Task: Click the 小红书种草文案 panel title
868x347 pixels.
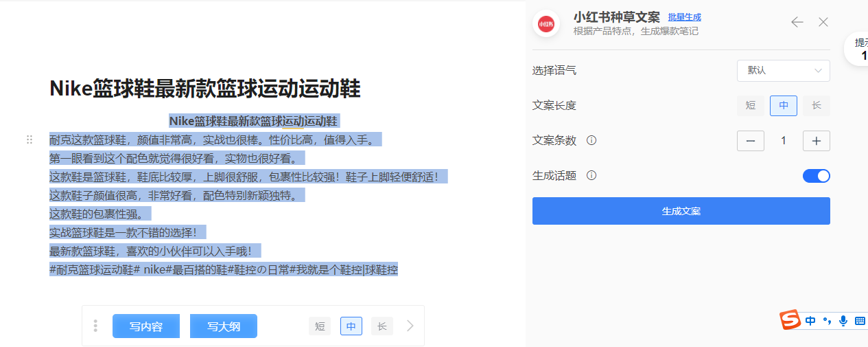Action: coord(617,17)
